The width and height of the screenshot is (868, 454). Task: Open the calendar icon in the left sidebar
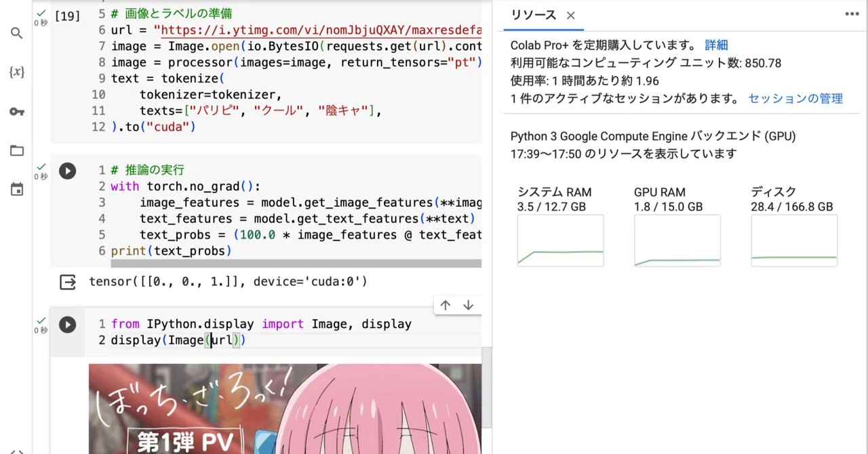click(x=17, y=190)
